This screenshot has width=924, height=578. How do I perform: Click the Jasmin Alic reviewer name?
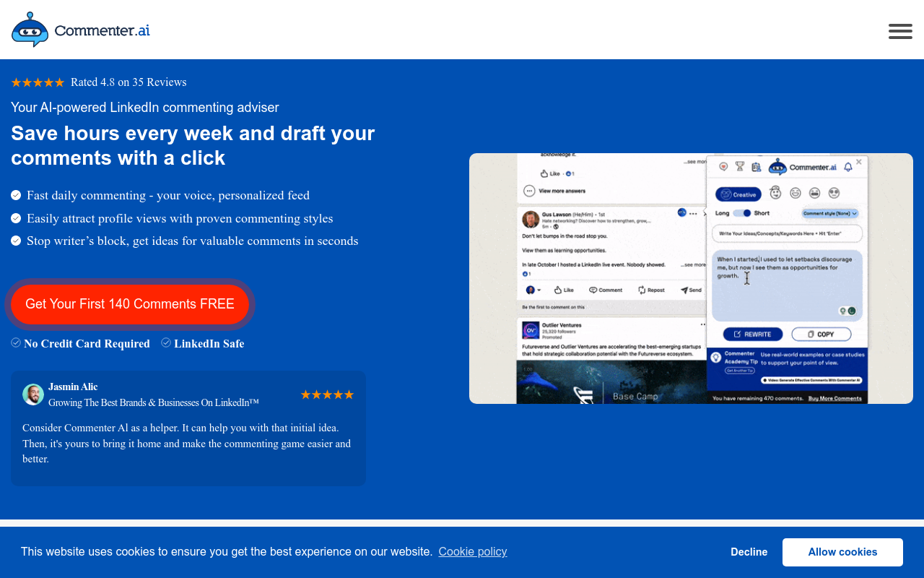(73, 387)
